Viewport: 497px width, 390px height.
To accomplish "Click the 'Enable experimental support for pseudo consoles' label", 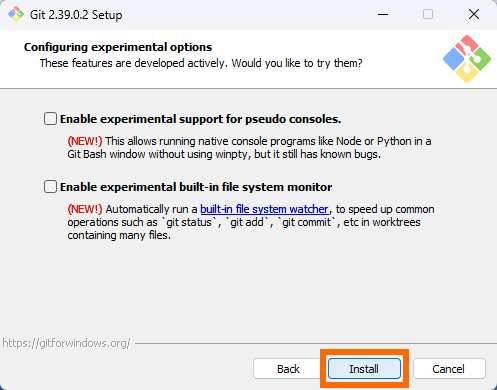I will point(200,119).
